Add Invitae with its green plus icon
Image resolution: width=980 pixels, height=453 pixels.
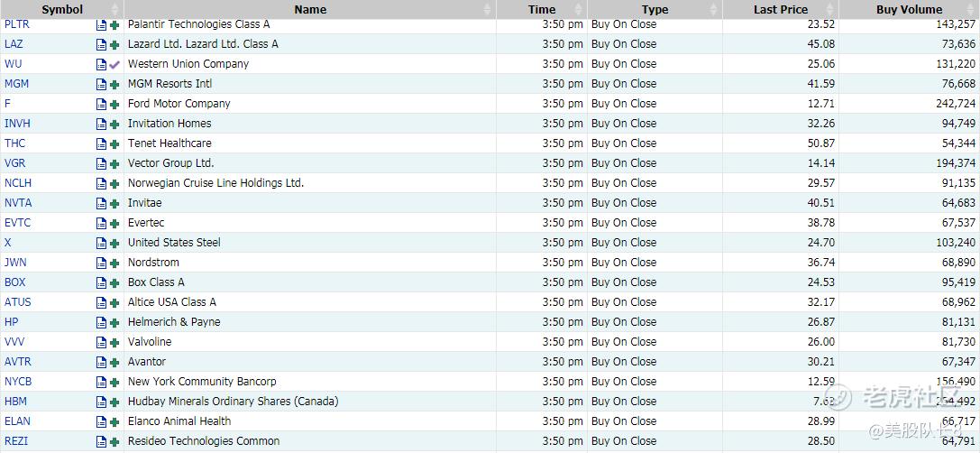(x=114, y=204)
